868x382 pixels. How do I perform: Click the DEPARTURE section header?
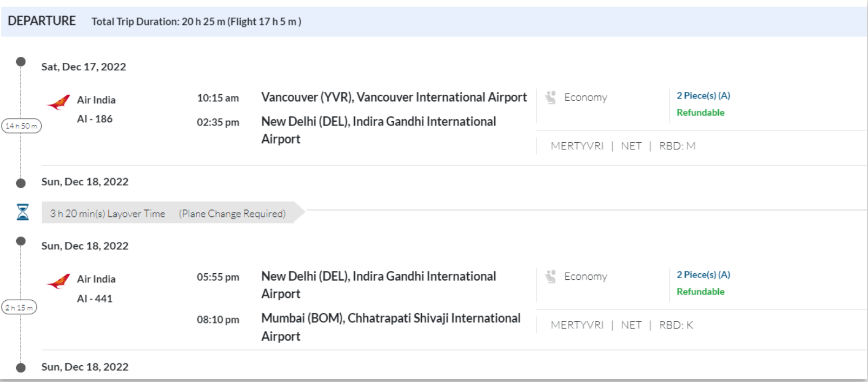pos(42,21)
